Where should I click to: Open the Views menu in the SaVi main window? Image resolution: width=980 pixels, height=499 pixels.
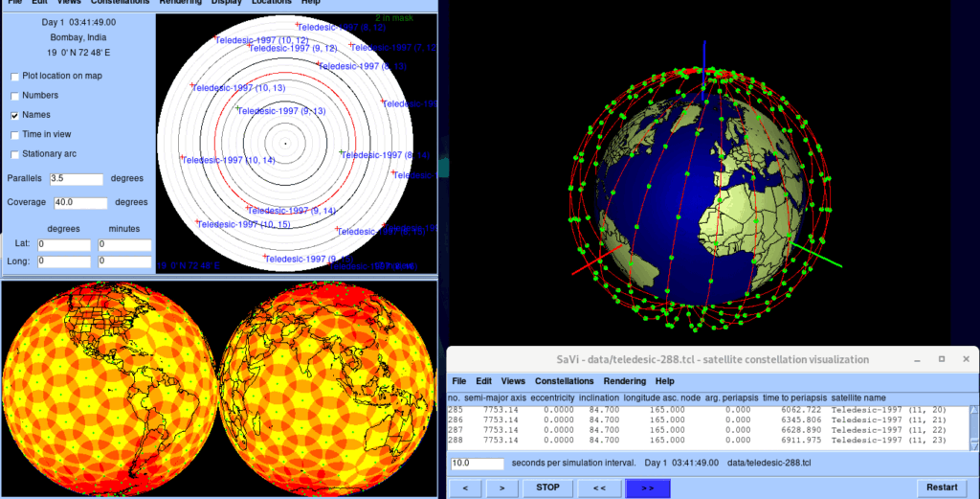[513, 380]
